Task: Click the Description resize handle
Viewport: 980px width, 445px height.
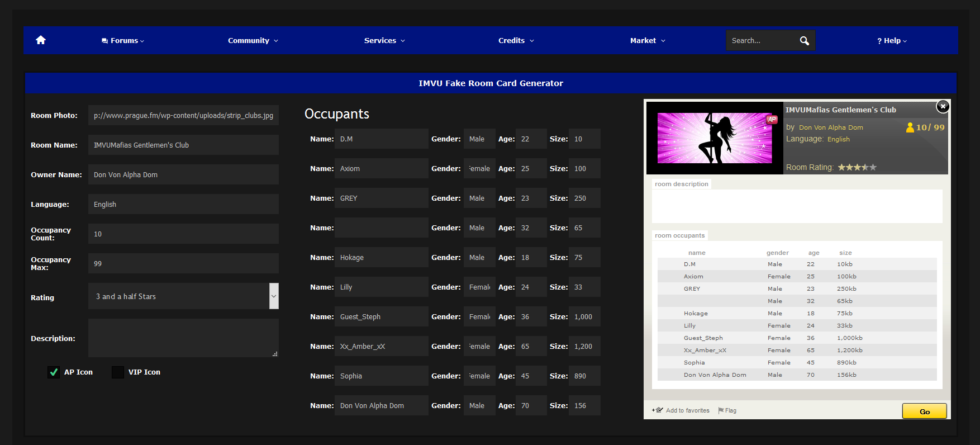Action: point(275,354)
